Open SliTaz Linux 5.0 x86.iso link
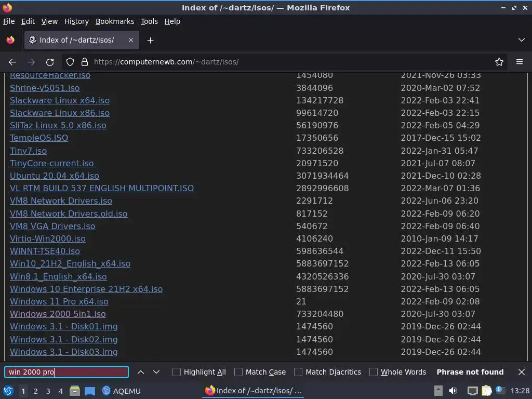The height and width of the screenshot is (399, 532). tap(58, 126)
